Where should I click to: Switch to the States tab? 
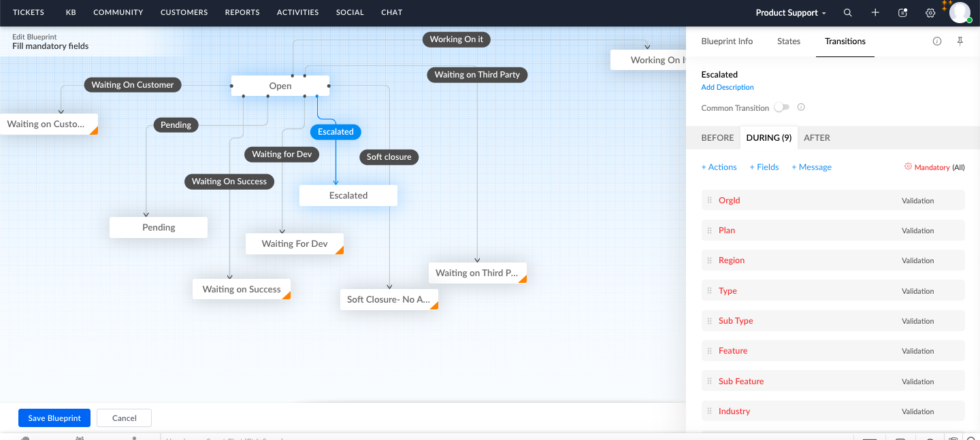789,41
